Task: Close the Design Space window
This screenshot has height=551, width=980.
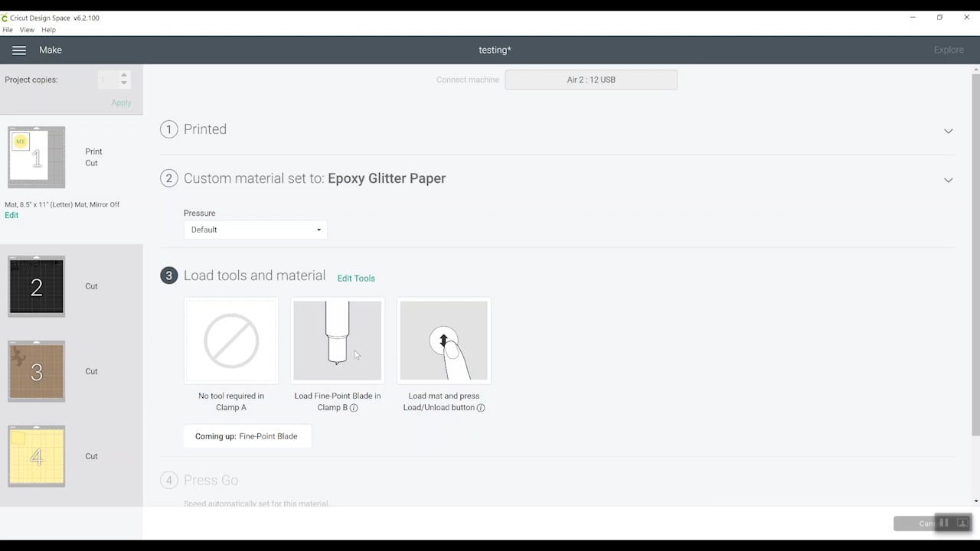Action: pyautogui.click(x=966, y=18)
